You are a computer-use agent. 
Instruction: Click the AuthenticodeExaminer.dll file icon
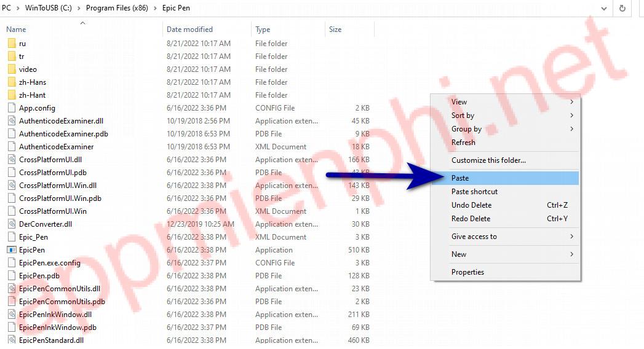coord(12,121)
